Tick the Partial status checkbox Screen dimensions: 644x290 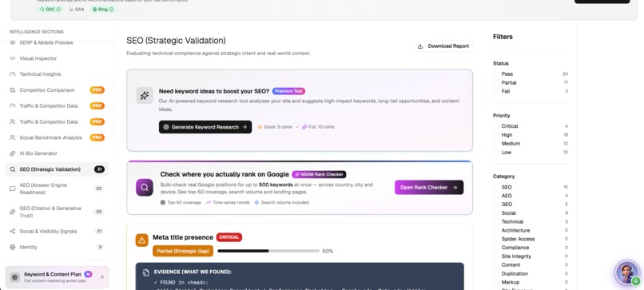496,82
